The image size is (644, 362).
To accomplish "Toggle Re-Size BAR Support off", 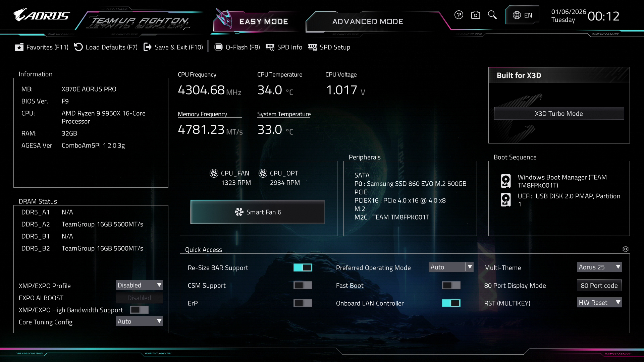I will tap(303, 267).
